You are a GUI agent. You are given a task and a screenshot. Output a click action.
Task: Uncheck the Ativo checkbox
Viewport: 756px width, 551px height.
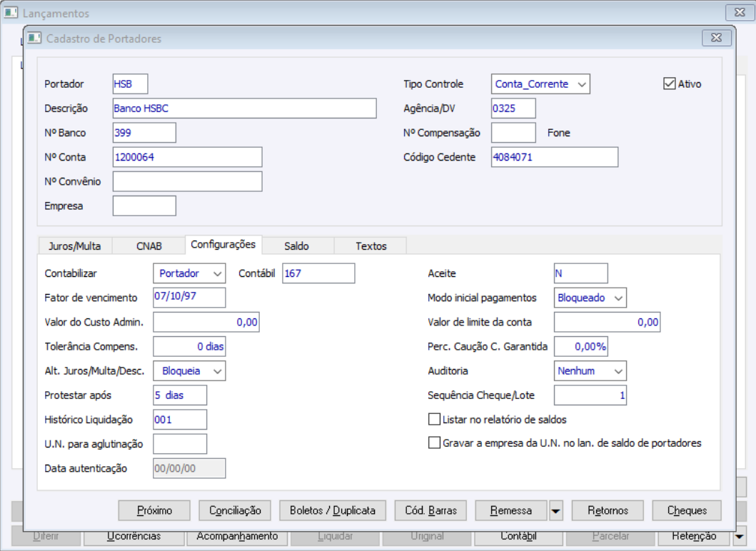669,84
